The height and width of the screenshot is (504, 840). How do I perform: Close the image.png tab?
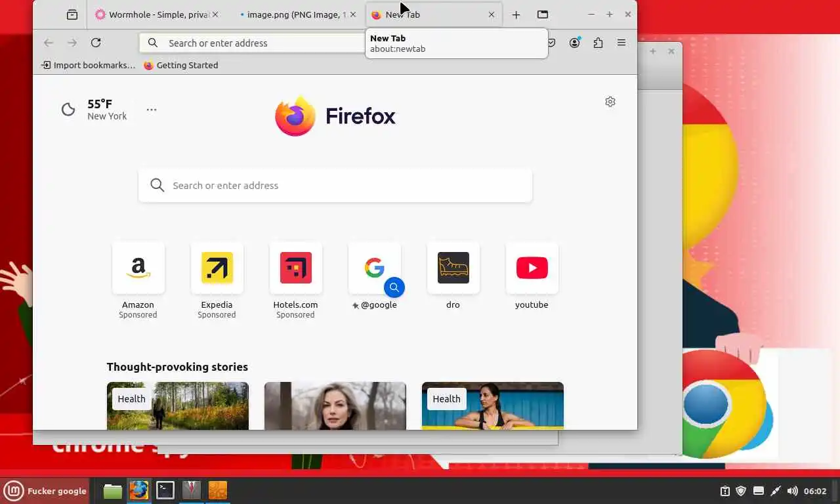pyautogui.click(x=353, y=14)
